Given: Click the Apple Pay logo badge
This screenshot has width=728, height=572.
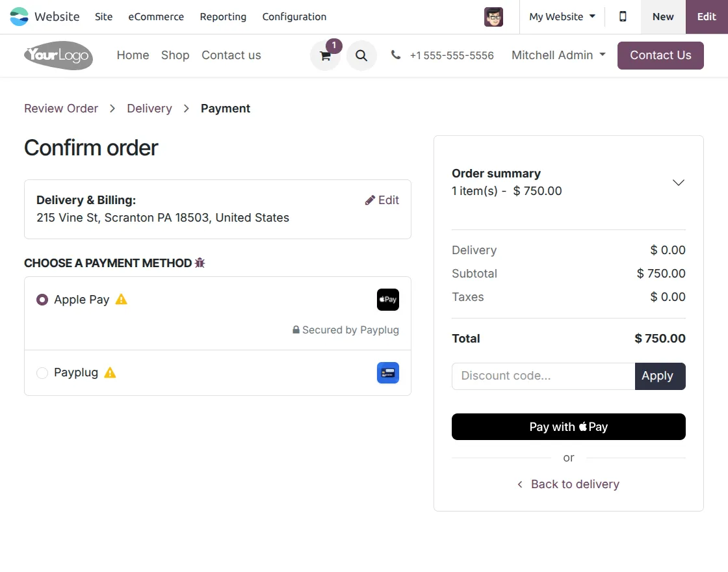Looking at the screenshot, I should [x=387, y=300].
